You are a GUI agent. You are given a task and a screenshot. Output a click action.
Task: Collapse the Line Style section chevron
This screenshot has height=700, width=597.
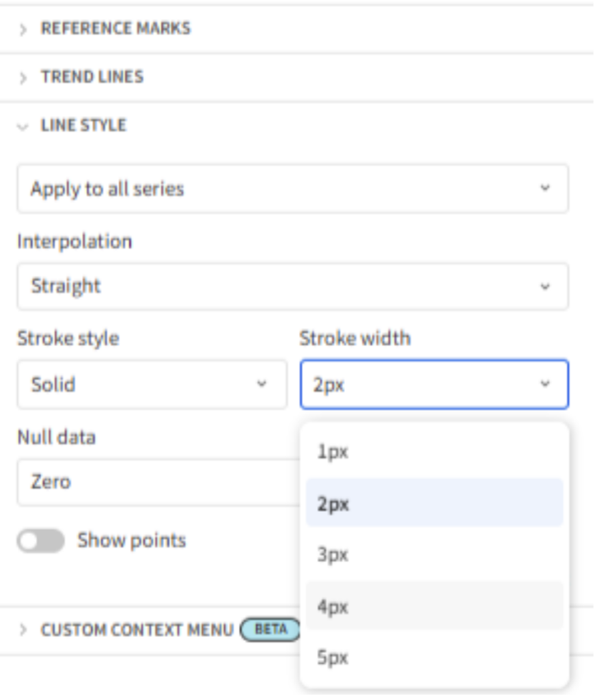23,126
